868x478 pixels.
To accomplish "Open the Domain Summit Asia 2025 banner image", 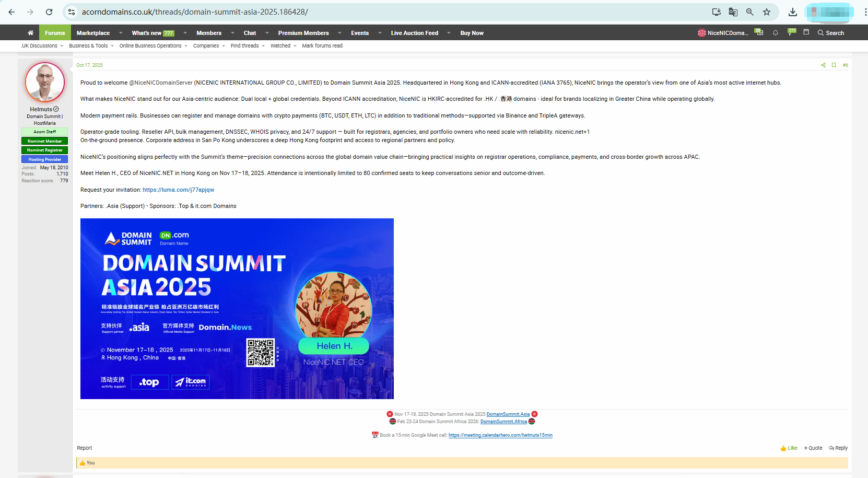I will [237, 309].
